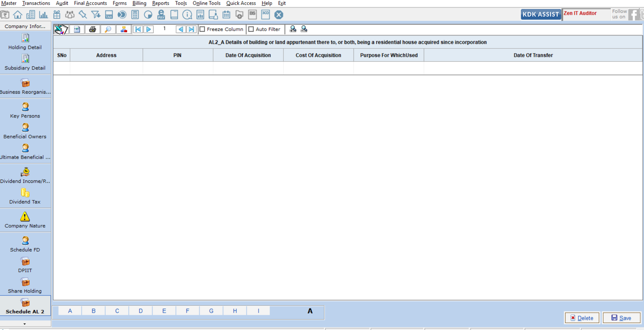Click the hierarchy chart icon in grid toolbar
This screenshot has width=644, height=330.
tap(124, 29)
